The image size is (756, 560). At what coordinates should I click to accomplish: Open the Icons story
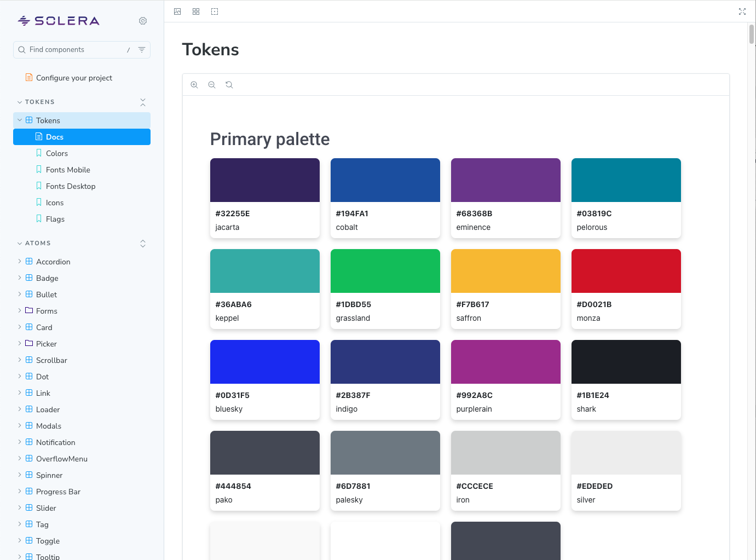pos(82,203)
